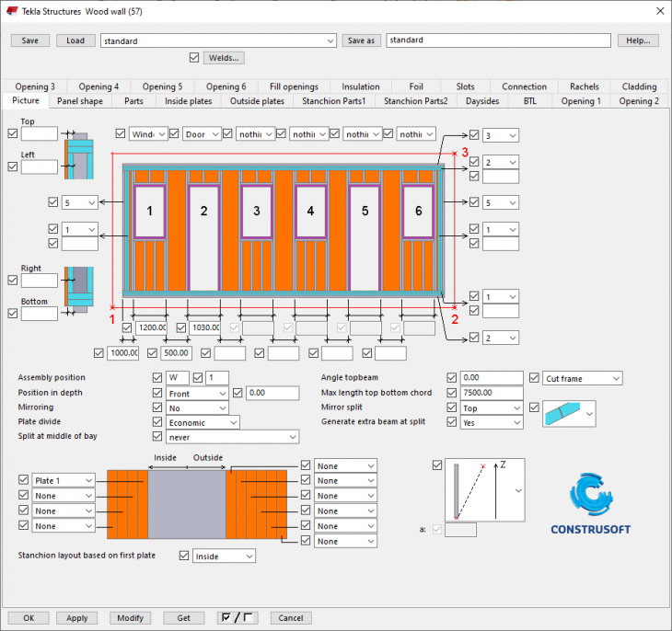This screenshot has height=631, width=672.
Task: Open the blue beam mirror split image picker
Action: click(x=570, y=413)
